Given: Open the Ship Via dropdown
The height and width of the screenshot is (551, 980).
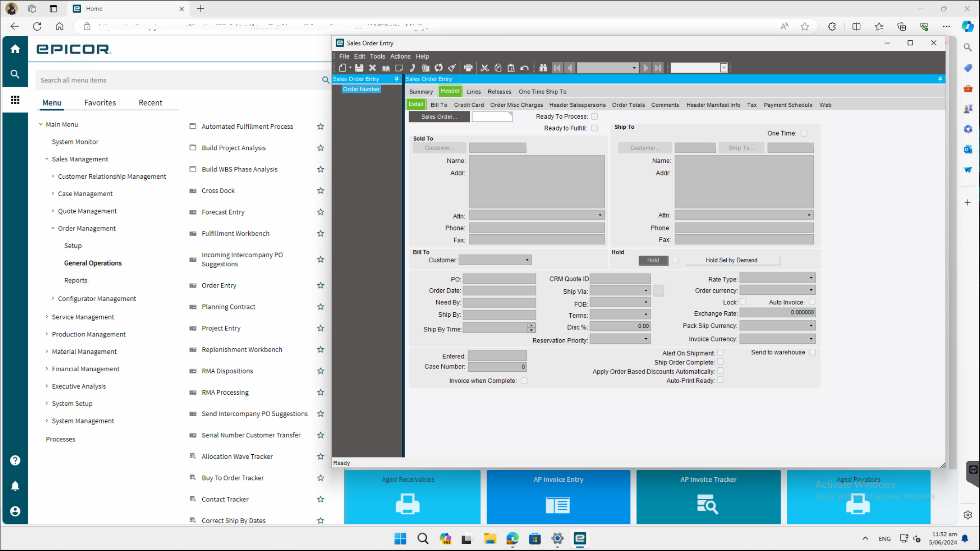Looking at the screenshot, I should tap(646, 291).
